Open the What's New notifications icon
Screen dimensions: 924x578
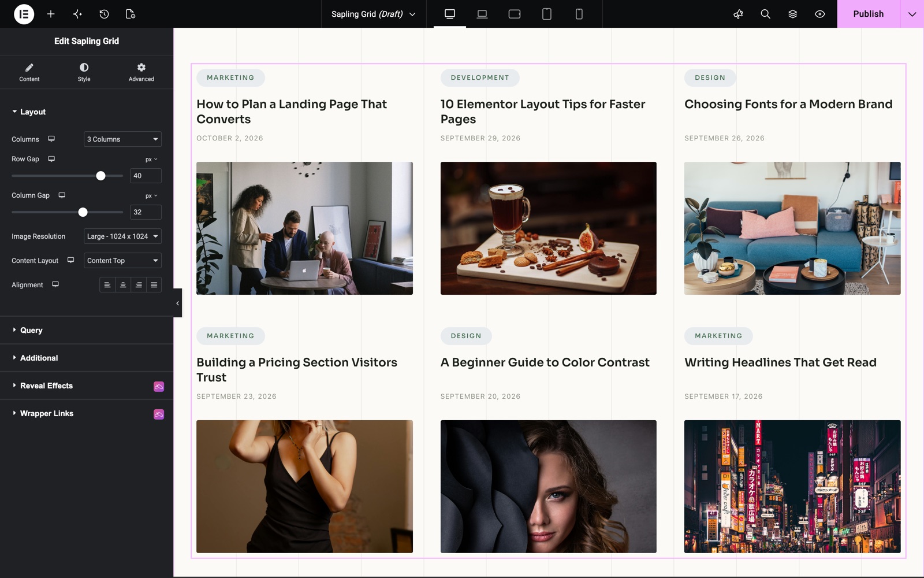[x=738, y=14]
